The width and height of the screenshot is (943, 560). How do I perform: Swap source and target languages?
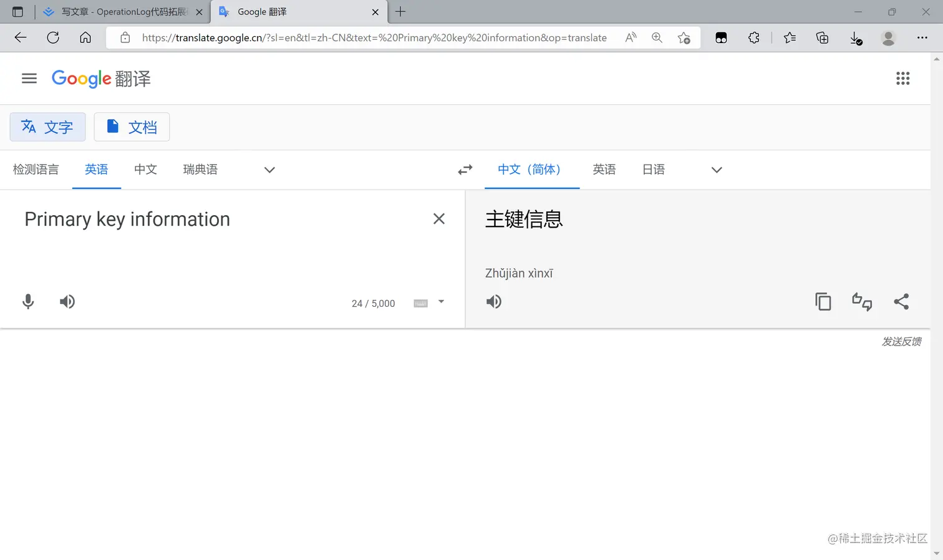point(465,170)
